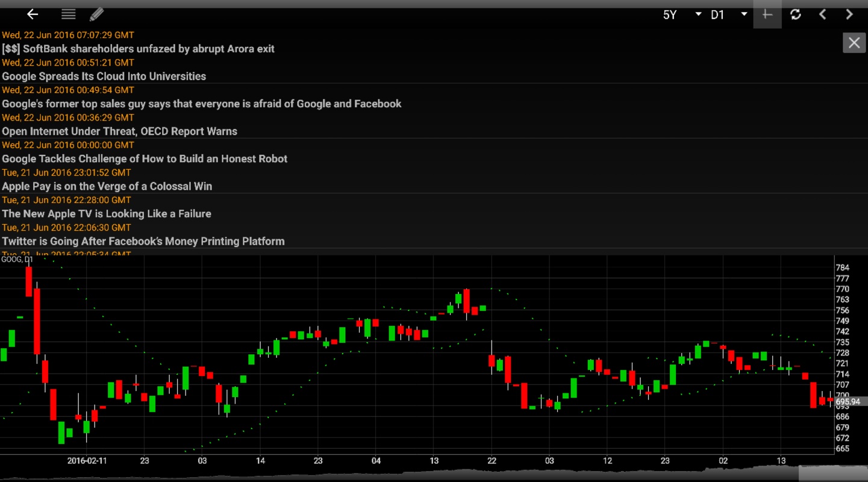Image resolution: width=868 pixels, height=482 pixels.
Task: Click the 22 Jun 2016 07:07:29 timestamp
Action: [x=68, y=35]
